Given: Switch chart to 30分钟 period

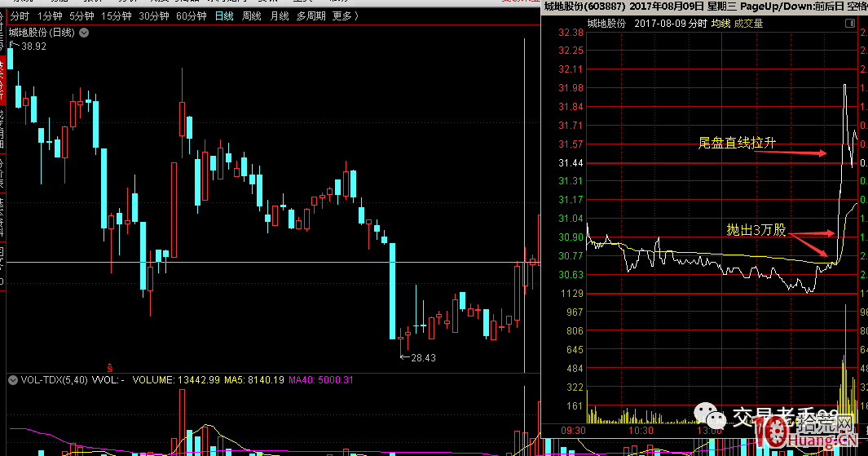Looking at the screenshot, I should [154, 16].
